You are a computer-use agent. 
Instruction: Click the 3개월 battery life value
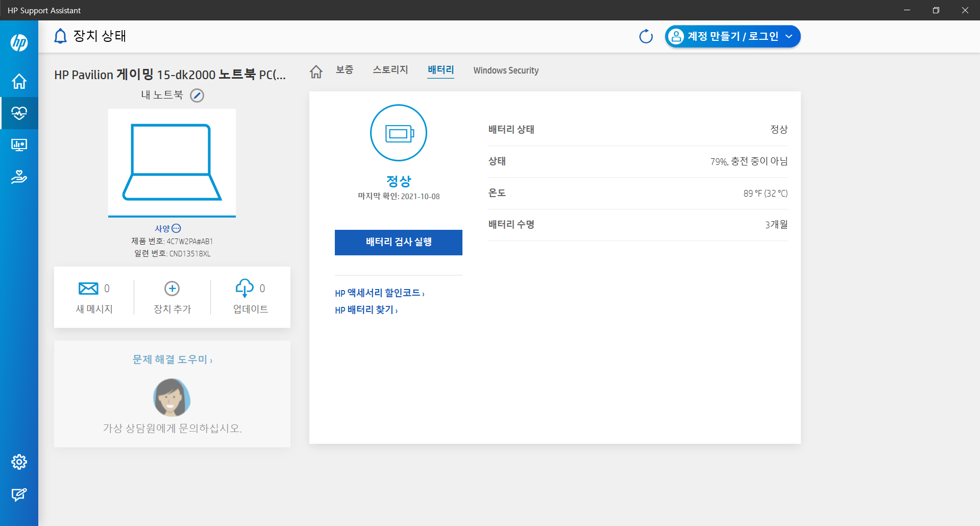(776, 225)
